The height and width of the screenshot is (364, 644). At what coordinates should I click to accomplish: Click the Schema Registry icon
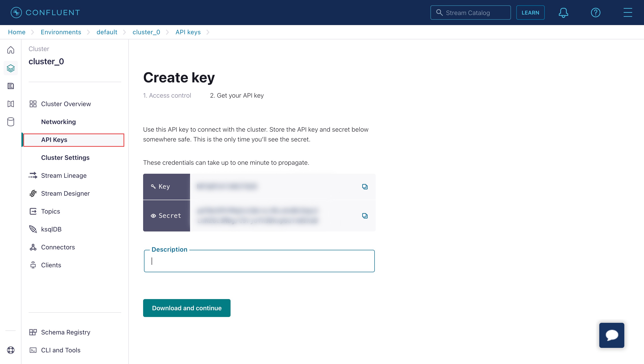coord(33,332)
